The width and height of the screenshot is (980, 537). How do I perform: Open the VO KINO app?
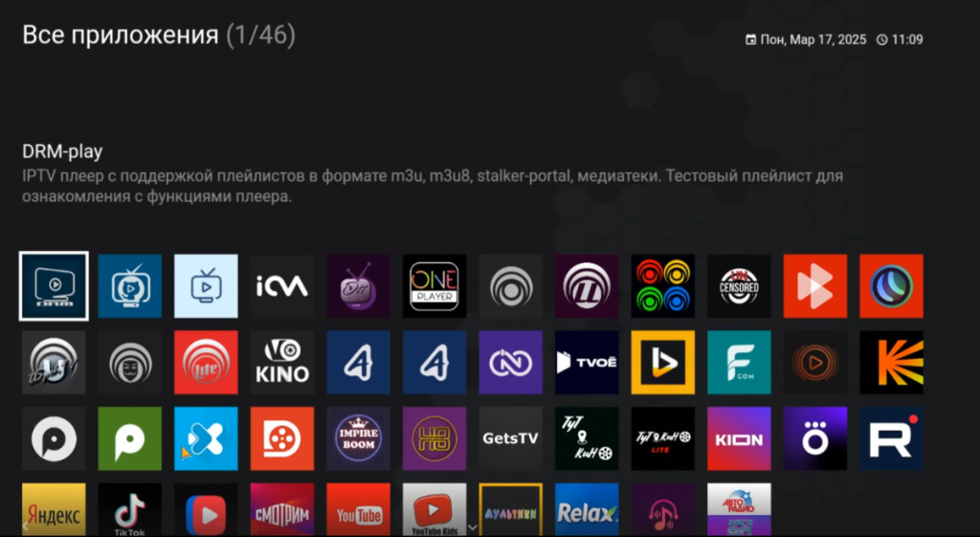[282, 363]
